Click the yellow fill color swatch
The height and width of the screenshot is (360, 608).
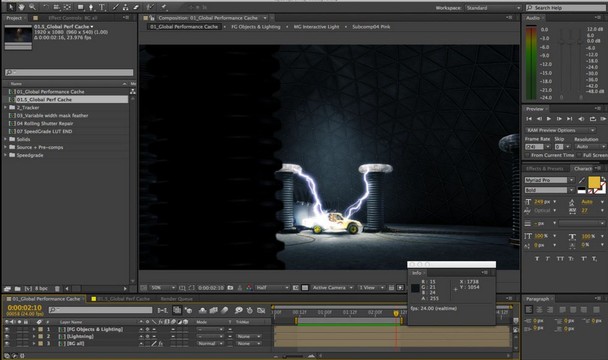tap(594, 182)
